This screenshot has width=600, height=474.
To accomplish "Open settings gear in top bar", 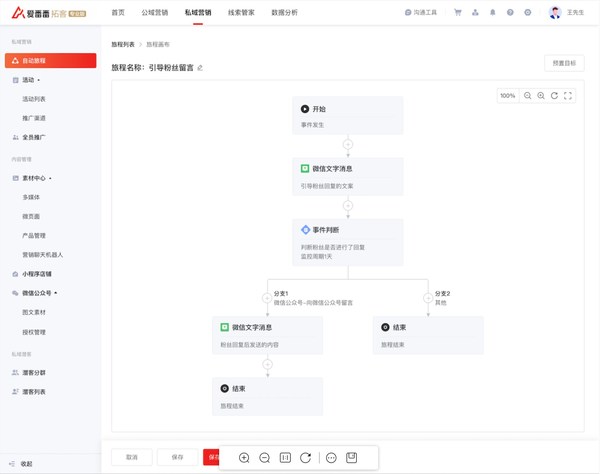I will (527, 13).
